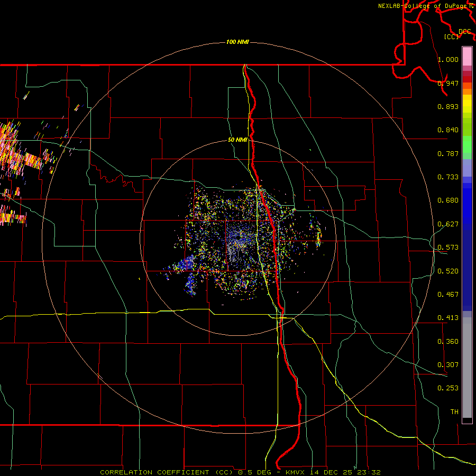Click the 0.947 scale value
This screenshot has width=476, height=476.
(448, 83)
